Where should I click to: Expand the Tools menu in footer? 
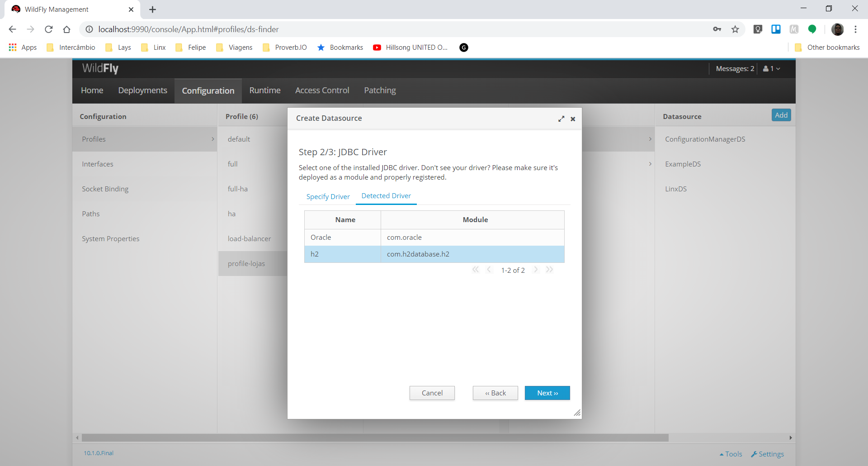(731, 454)
